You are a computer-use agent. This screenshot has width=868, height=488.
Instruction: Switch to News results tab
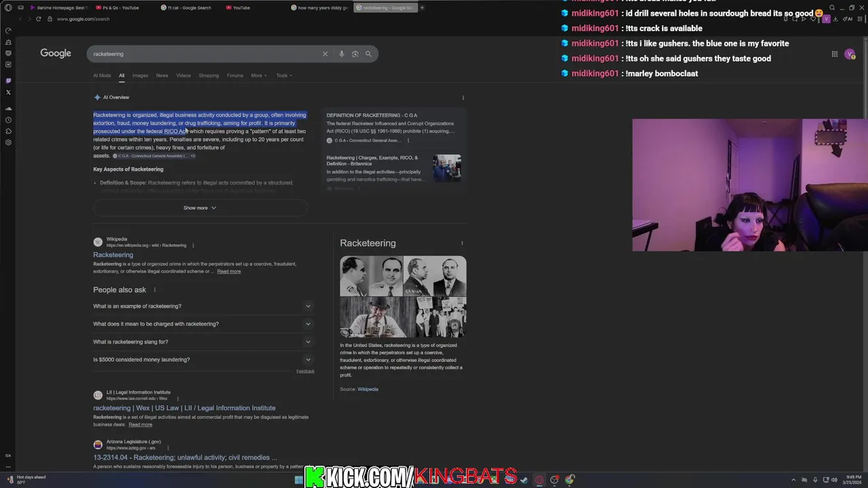coord(162,75)
